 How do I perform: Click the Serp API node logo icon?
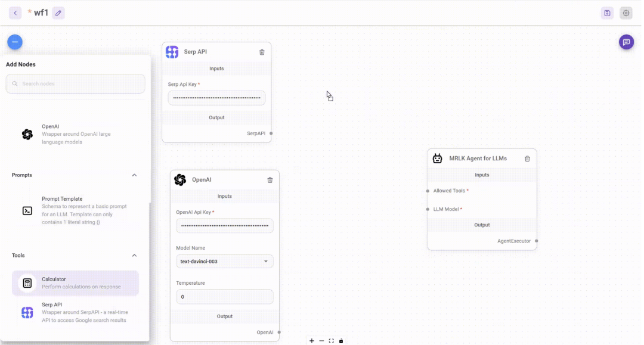point(172,52)
